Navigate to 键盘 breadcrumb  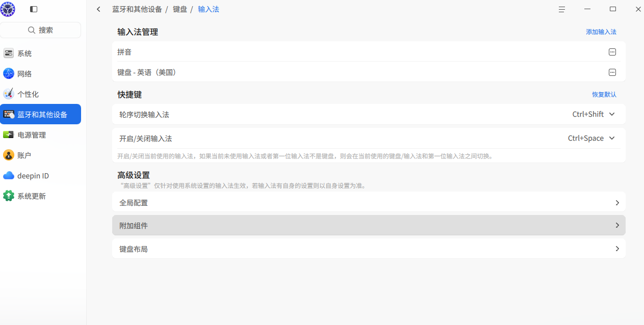(x=180, y=9)
